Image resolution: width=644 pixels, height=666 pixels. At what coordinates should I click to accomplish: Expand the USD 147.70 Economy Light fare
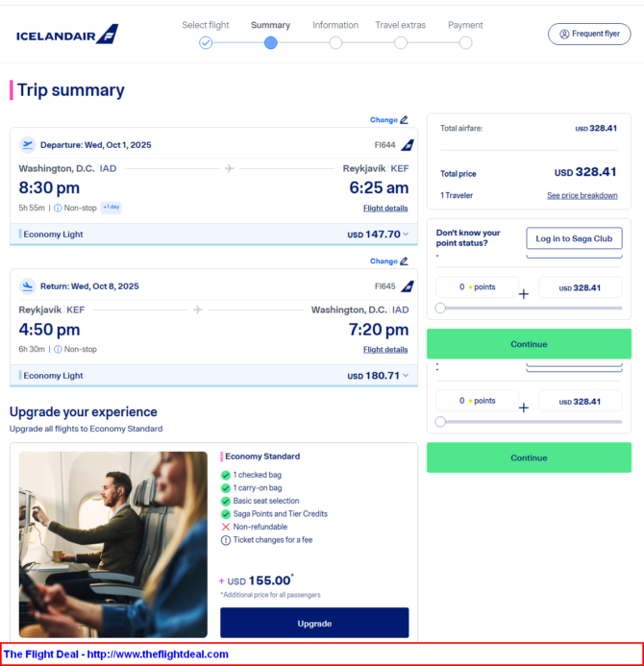point(406,234)
